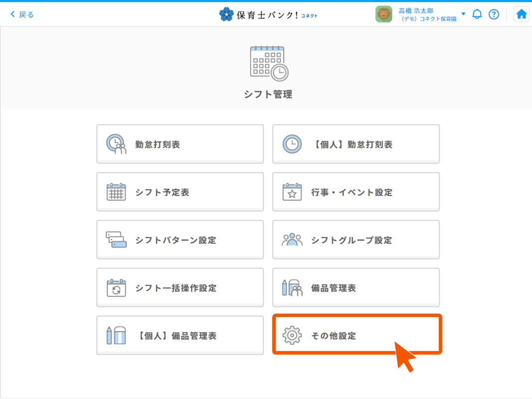Open 勤怠打刻表 menu tile

[x=179, y=144]
